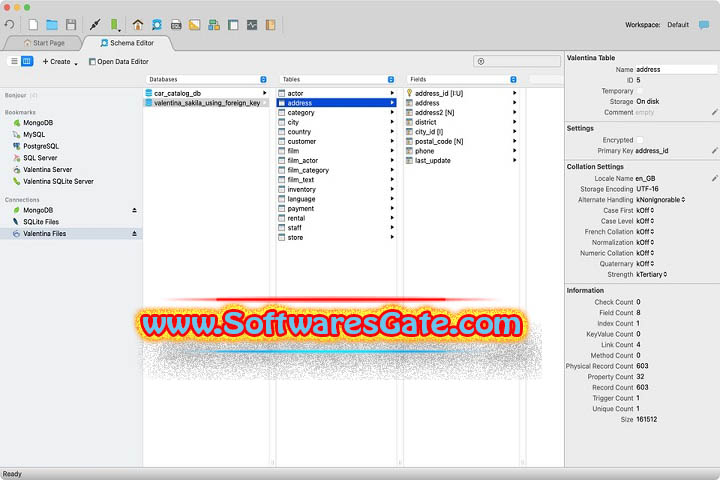
Task: Click the green bookmark toolbar icon
Action: 114,24
